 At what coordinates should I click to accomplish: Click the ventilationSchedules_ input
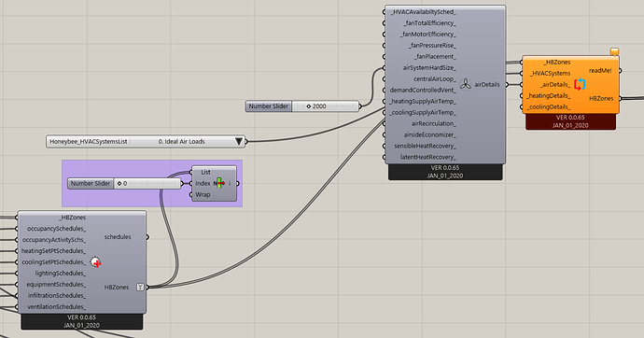tap(57, 306)
